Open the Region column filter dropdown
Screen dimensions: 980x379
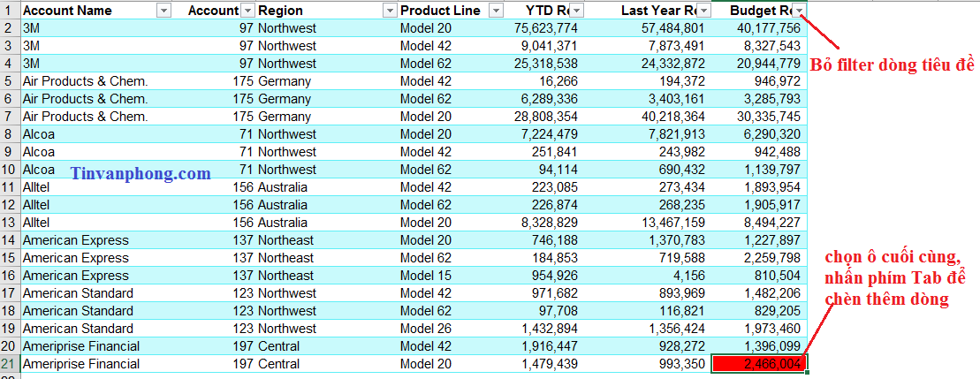(390, 11)
